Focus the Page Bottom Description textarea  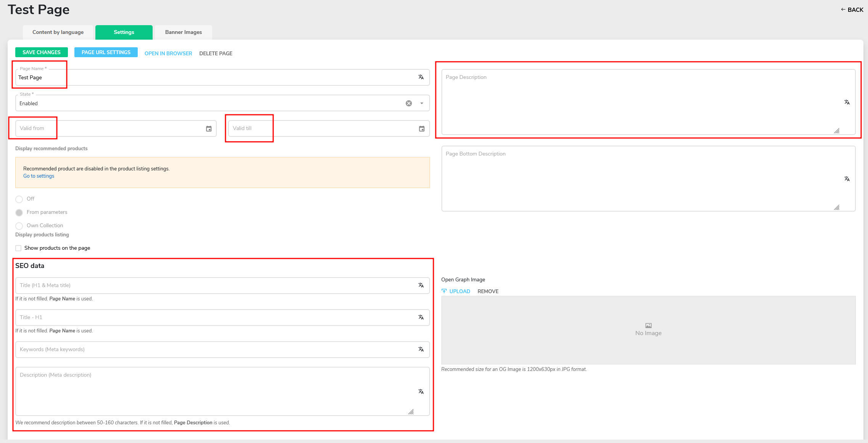click(x=648, y=178)
